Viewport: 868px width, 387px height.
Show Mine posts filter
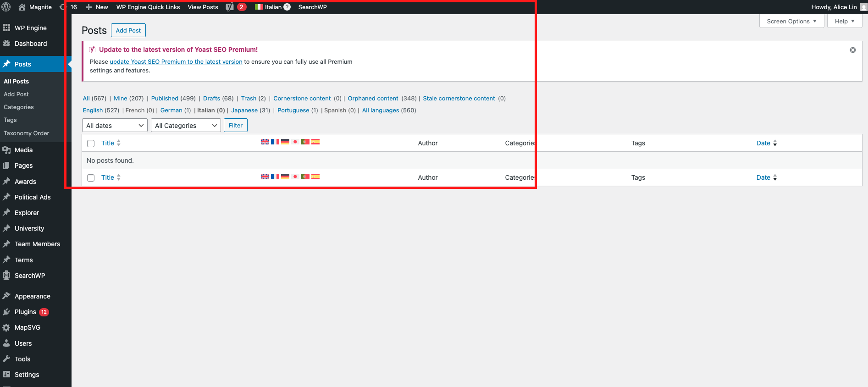121,99
